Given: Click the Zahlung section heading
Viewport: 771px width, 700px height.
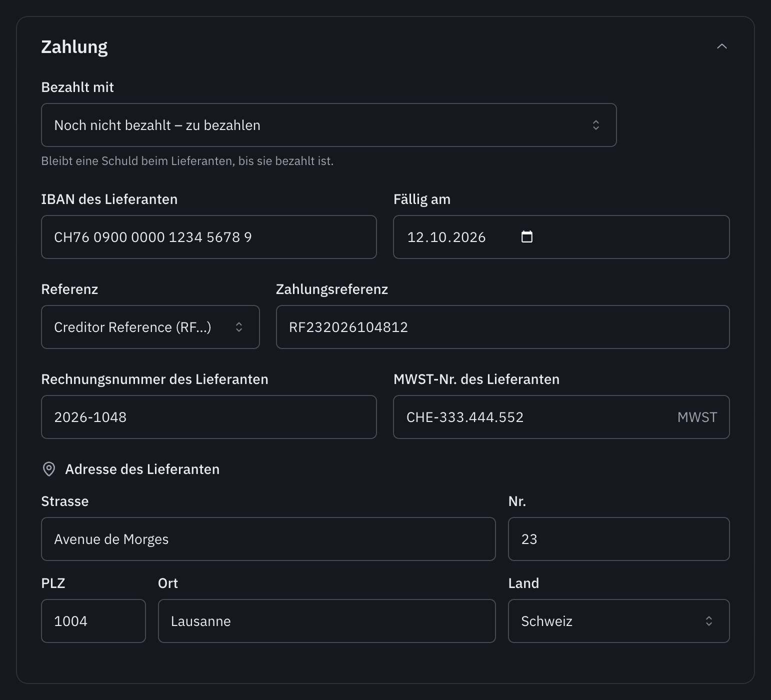Looking at the screenshot, I should (74, 47).
